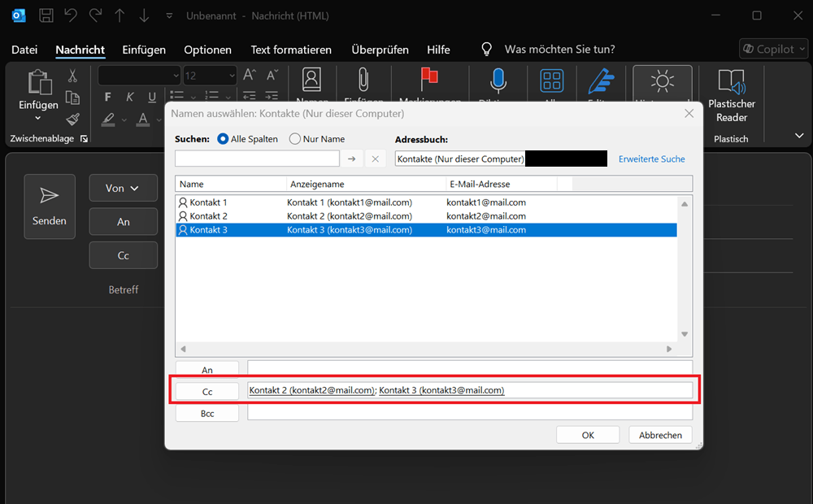
Task: Switch to Text formatieren tab
Action: [291, 50]
